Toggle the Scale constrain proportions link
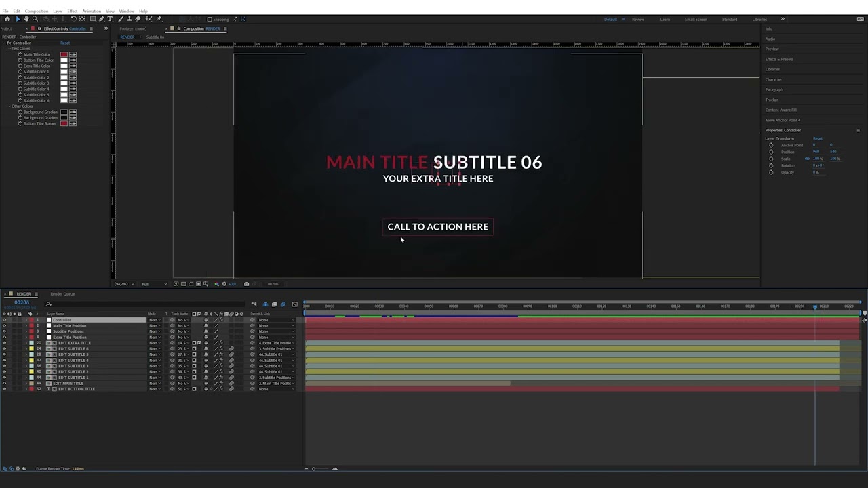Image resolution: width=868 pixels, height=488 pixels. click(807, 159)
